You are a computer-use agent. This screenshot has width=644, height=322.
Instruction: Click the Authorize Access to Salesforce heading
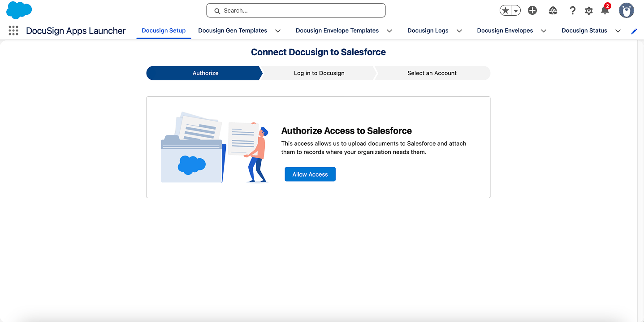click(346, 131)
